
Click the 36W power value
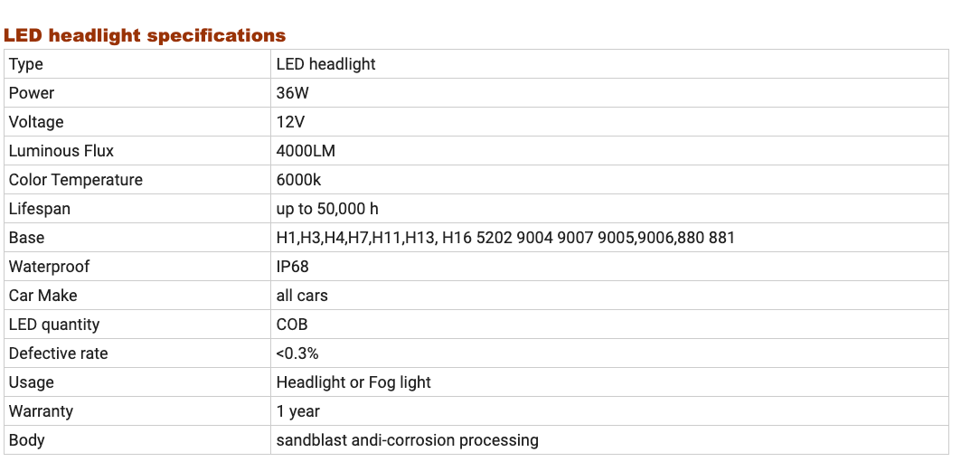click(293, 93)
